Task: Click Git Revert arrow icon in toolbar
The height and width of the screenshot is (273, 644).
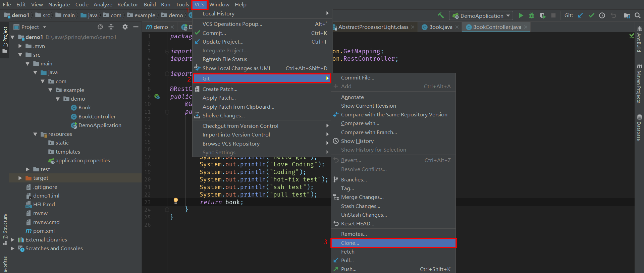Action: click(x=613, y=15)
